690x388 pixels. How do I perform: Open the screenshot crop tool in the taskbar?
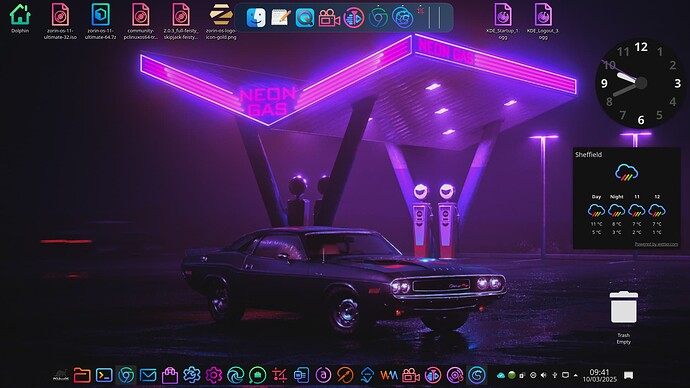pyautogui.click(x=279, y=375)
